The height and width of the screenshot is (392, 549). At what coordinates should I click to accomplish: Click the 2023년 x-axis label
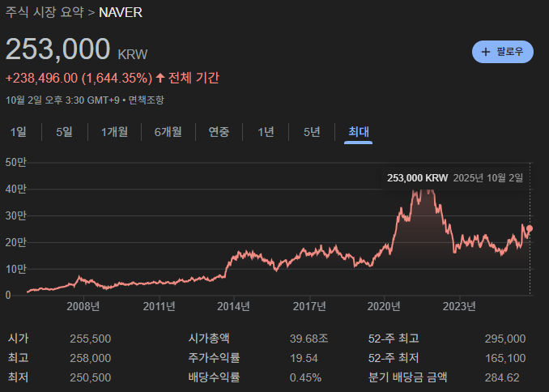point(459,306)
